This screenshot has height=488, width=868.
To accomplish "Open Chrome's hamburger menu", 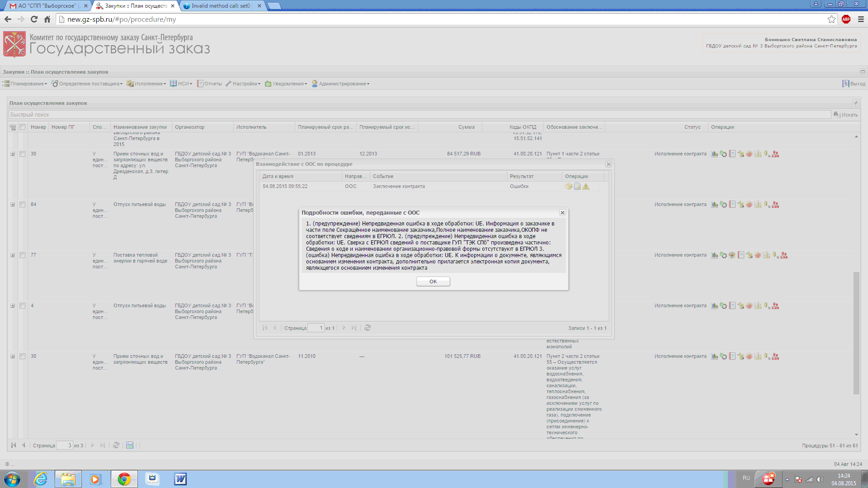I will (x=861, y=19).
